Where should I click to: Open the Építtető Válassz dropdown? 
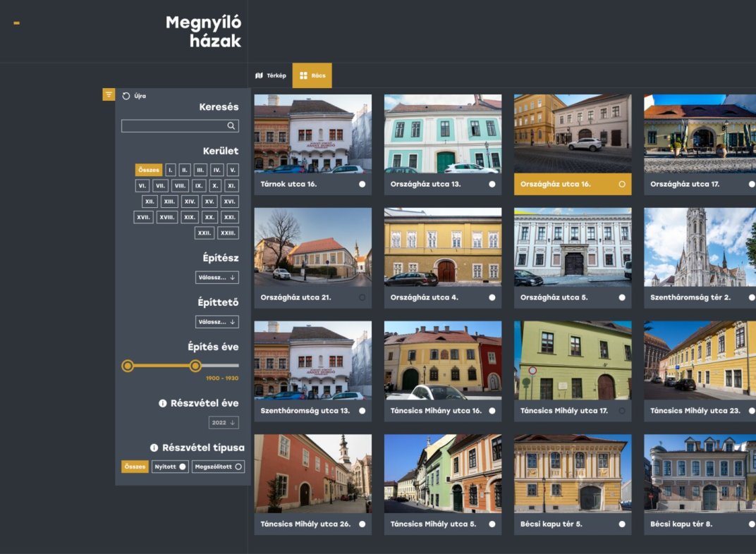pos(217,322)
